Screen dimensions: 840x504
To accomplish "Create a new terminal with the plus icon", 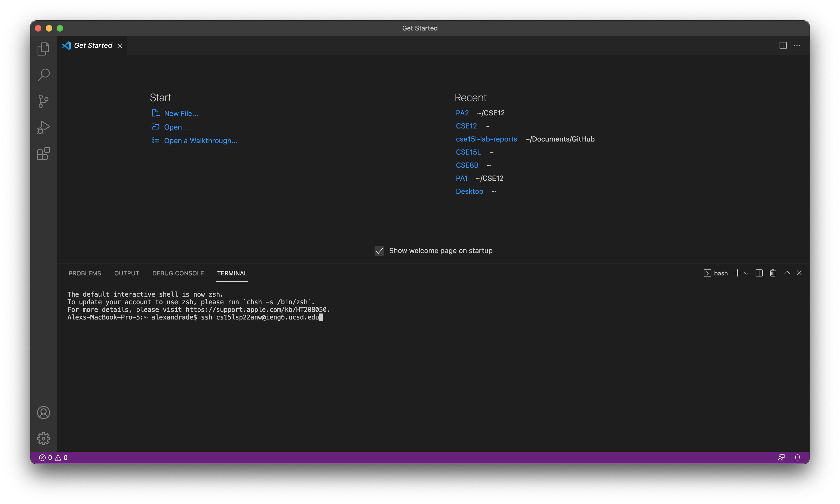I will coord(737,273).
